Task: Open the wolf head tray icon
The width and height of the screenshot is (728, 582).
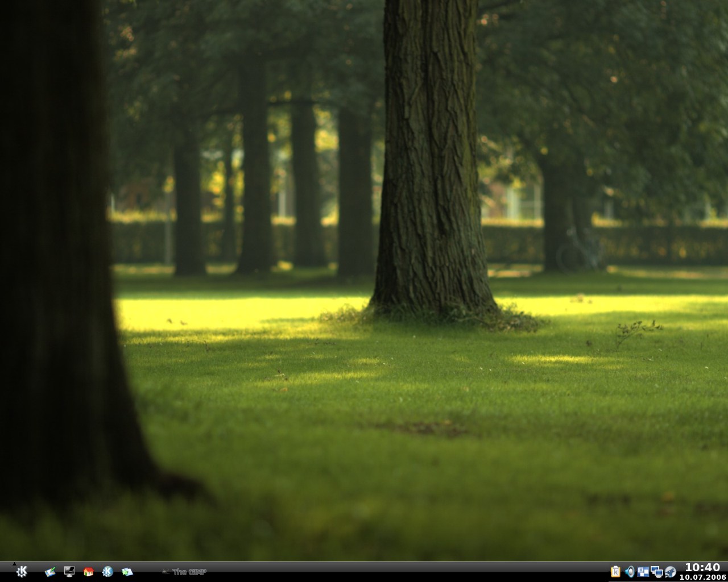Action: tap(671, 572)
